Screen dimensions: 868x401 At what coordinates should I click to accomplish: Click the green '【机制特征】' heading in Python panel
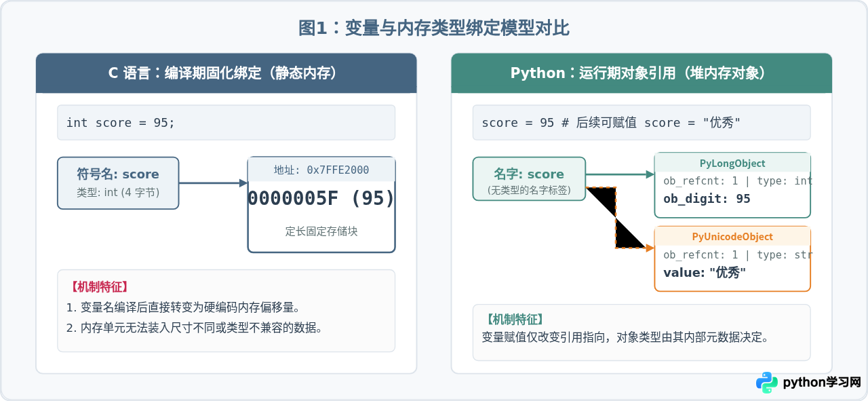coord(514,319)
